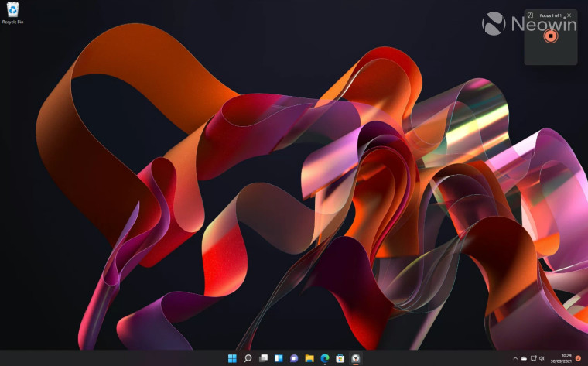Open the Windows Start menu
Viewport: 588px width, 366px height.
233,358
